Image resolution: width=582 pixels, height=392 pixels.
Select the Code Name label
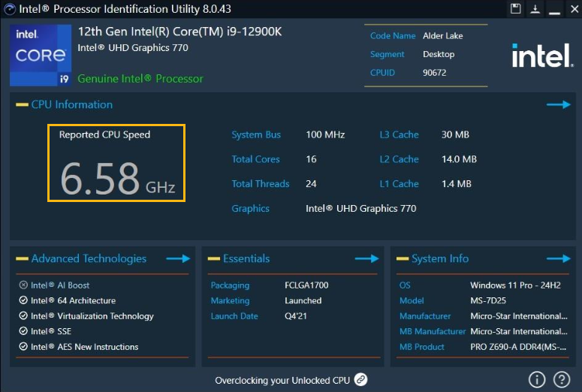click(x=393, y=36)
